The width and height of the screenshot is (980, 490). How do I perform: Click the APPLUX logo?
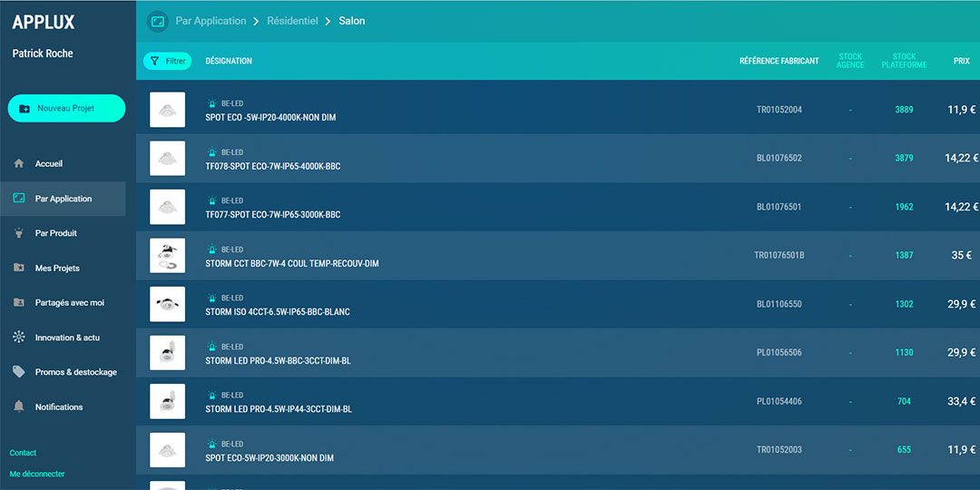(x=44, y=23)
